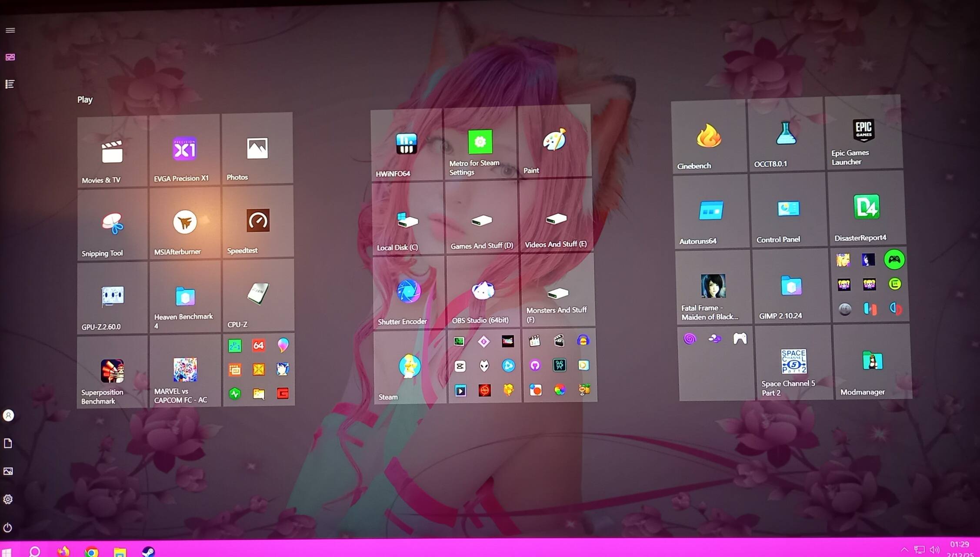Open Pictures from Start sidebar
This screenshot has height=557, width=980.
pos(8,471)
